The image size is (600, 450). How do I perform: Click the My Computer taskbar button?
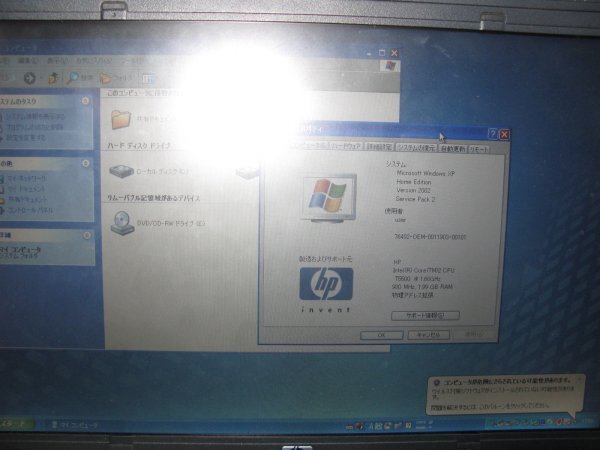75,425
